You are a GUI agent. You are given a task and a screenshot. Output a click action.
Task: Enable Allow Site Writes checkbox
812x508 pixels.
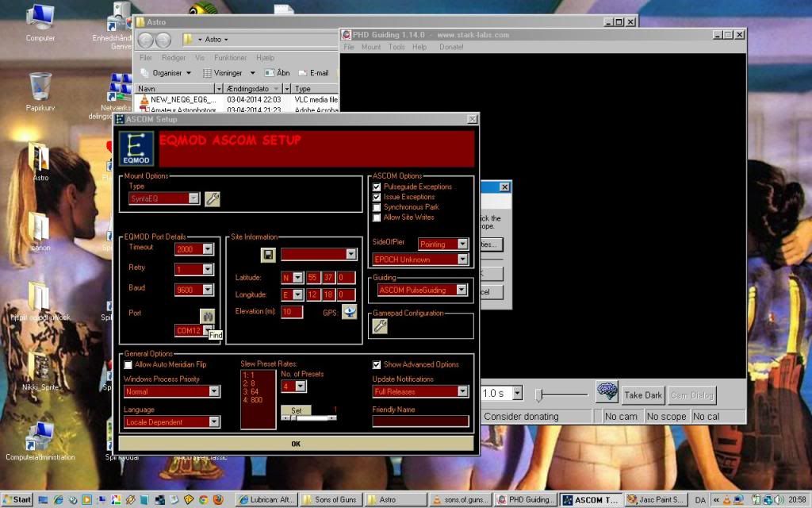tap(377, 217)
